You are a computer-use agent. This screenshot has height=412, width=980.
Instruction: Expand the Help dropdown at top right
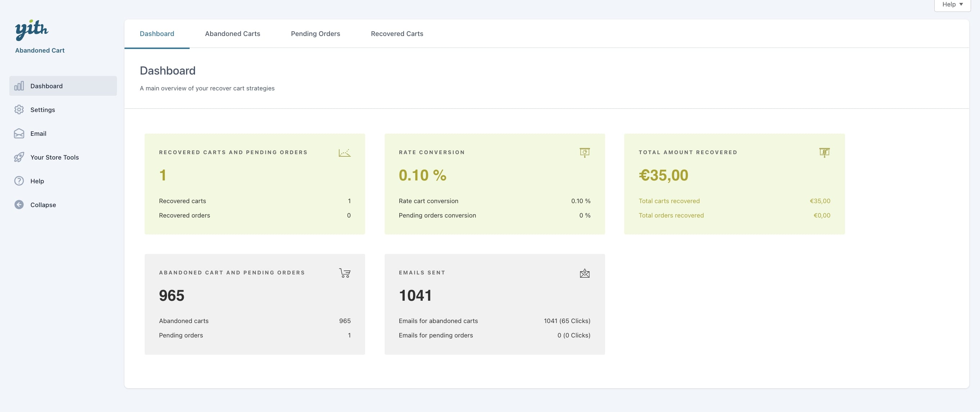tap(952, 5)
